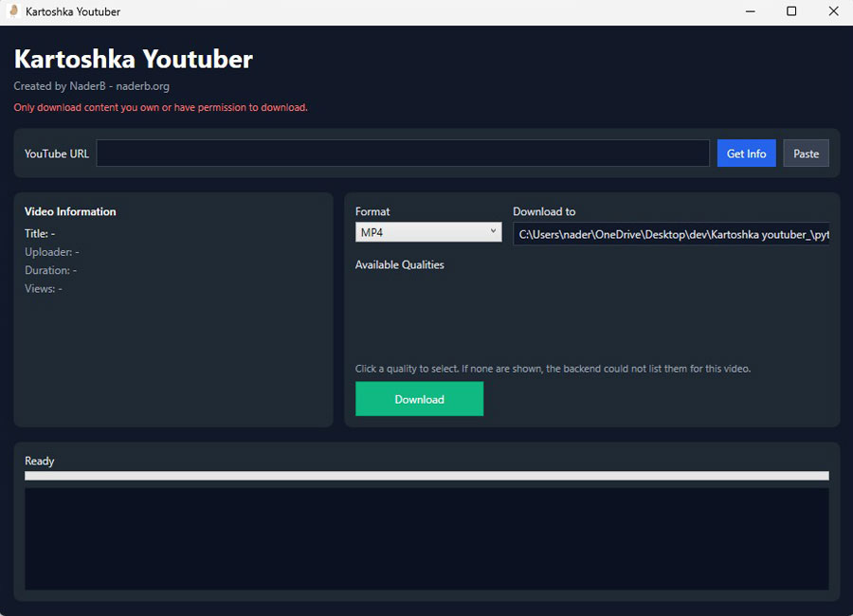
Task: Open the naderb.org link
Action: pos(143,85)
